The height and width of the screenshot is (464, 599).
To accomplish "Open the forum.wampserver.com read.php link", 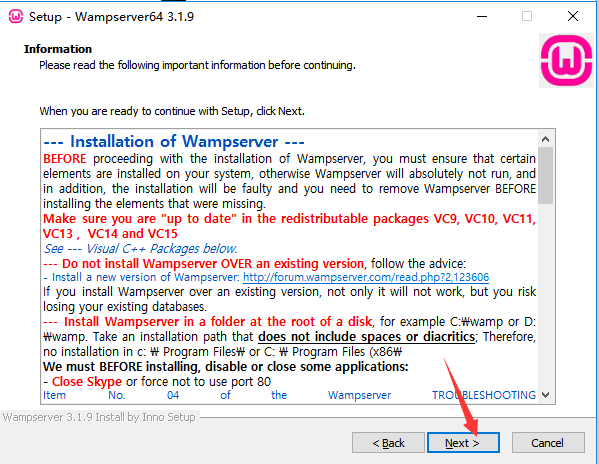I will (366, 277).
